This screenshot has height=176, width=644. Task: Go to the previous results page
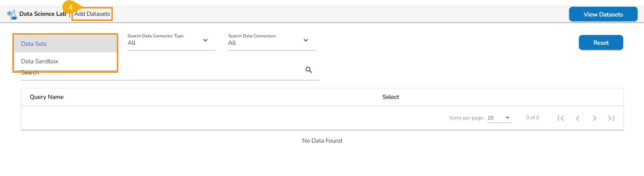click(578, 118)
